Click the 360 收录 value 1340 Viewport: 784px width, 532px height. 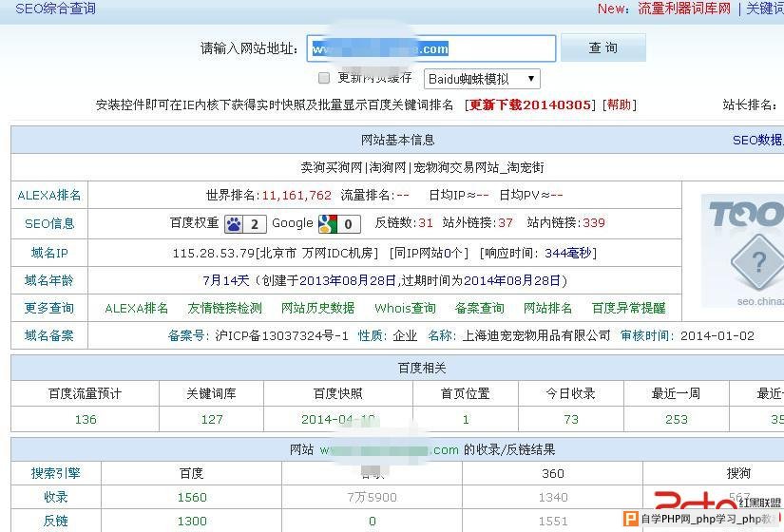click(x=553, y=498)
